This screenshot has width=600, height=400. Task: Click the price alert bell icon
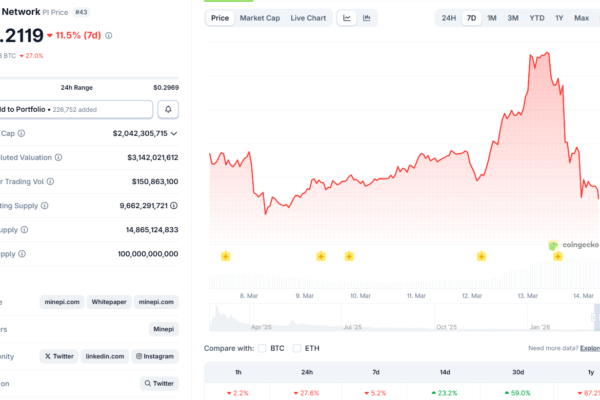pyautogui.click(x=169, y=108)
